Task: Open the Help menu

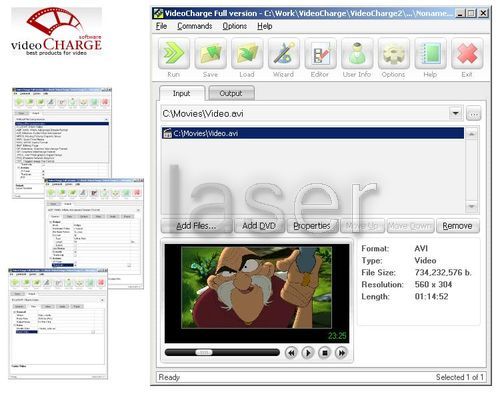Action: [x=265, y=26]
